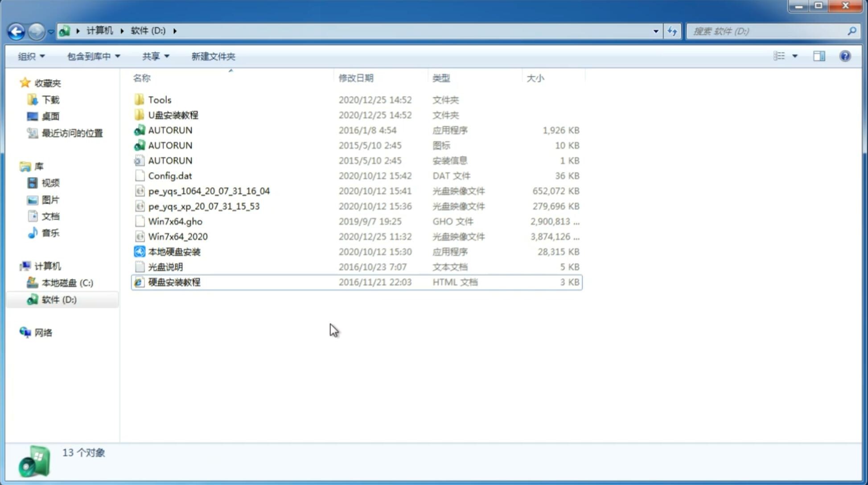The image size is (868, 485).
Task: Open Win7x64_2020 disc image file
Action: click(177, 236)
